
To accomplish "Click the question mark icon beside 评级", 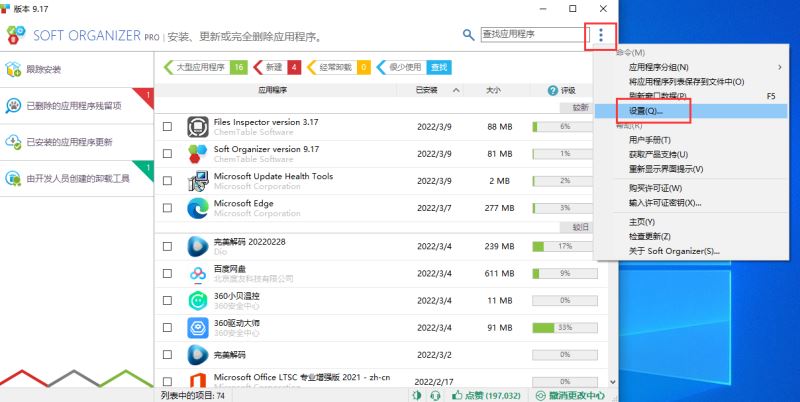I will point(552,90).
